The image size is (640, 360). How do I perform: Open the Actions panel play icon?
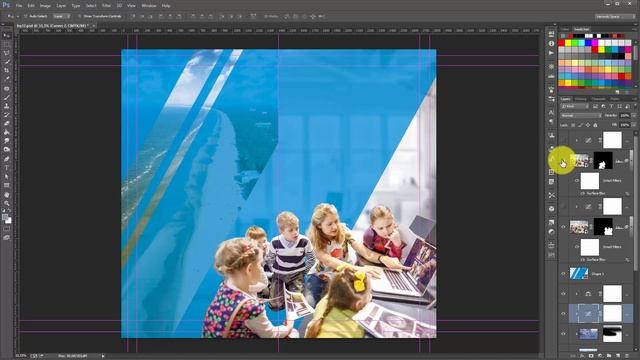(551, 53)
